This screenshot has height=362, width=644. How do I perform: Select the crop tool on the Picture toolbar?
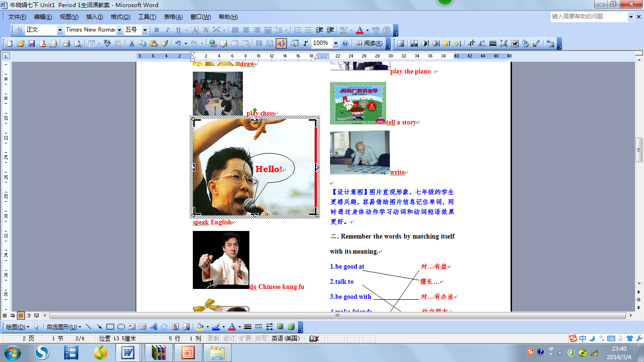pos(471,43)
